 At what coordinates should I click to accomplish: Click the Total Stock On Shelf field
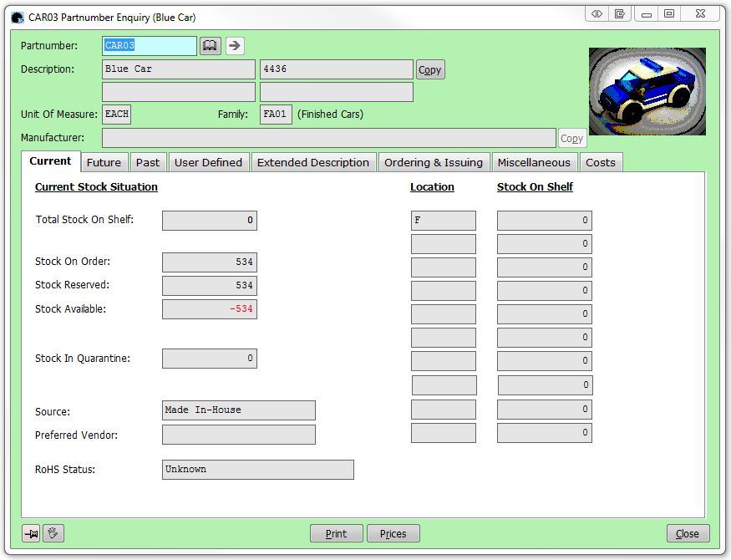click(x=210, y=220)
